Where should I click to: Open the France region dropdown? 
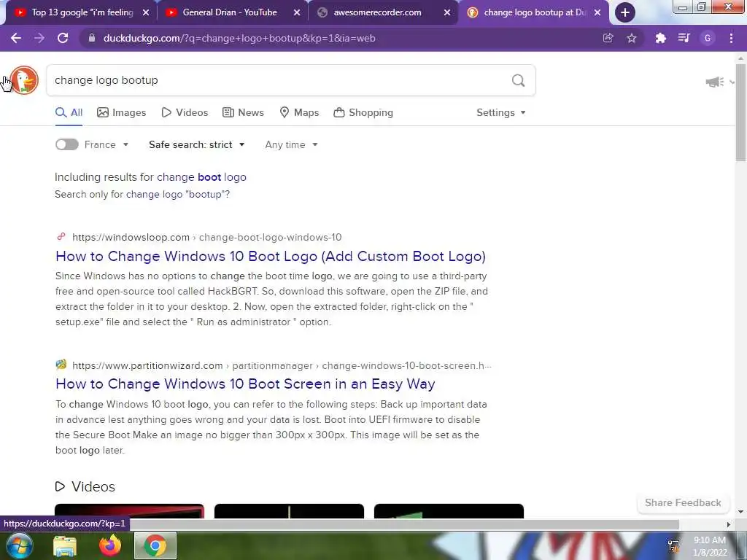click(x=107, y=144)
